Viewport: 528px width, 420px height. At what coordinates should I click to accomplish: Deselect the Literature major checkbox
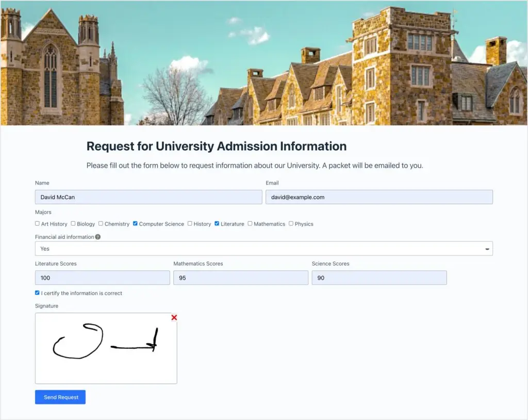tap(217, 223)
